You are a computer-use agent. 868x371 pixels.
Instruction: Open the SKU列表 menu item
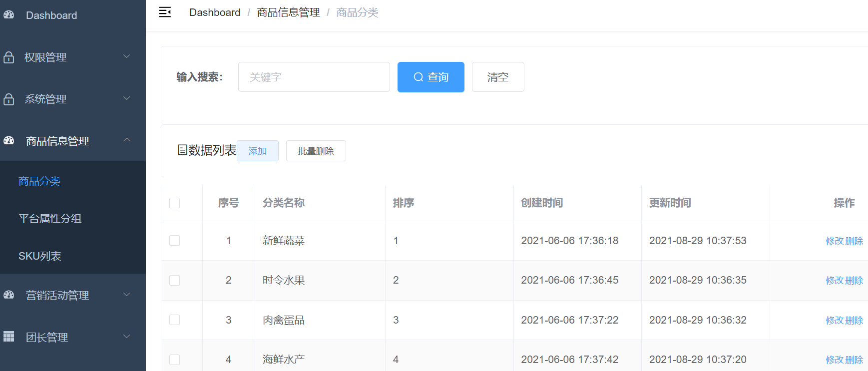click(40, 256)
